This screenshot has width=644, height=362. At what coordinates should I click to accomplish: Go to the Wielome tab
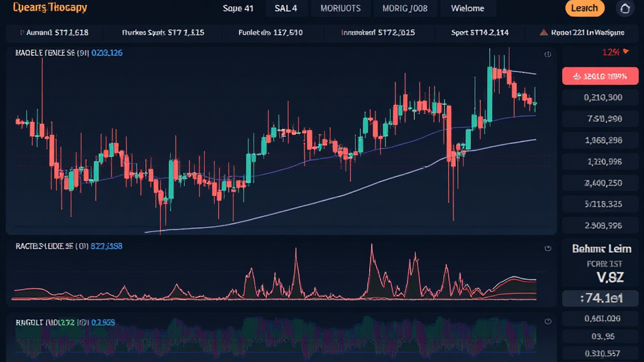point(467,8)
